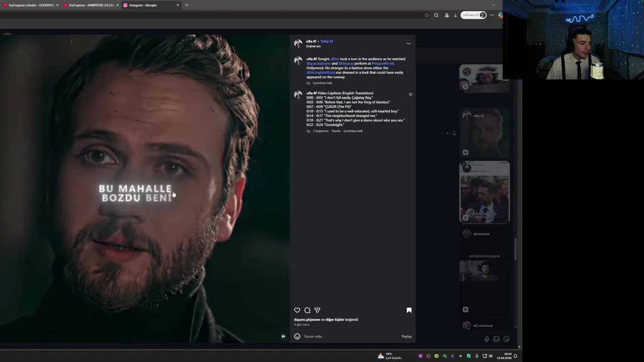644x362 pixels.
Task: Mute the video with the speaker icon
Action: click(x=283, y=336)
